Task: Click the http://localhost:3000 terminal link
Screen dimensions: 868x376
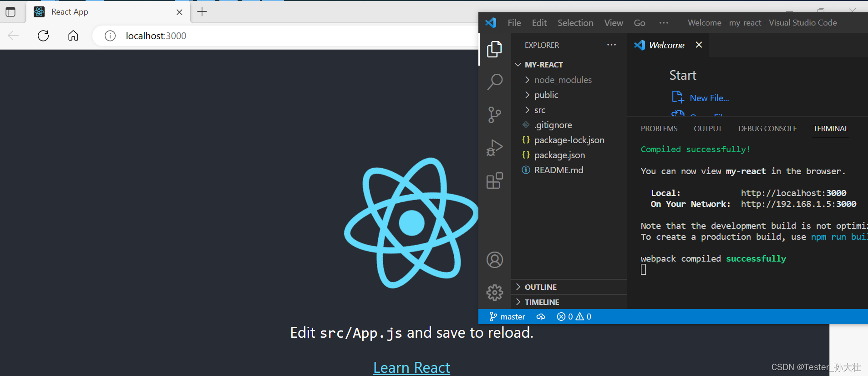Action: (x=793, y=193)
